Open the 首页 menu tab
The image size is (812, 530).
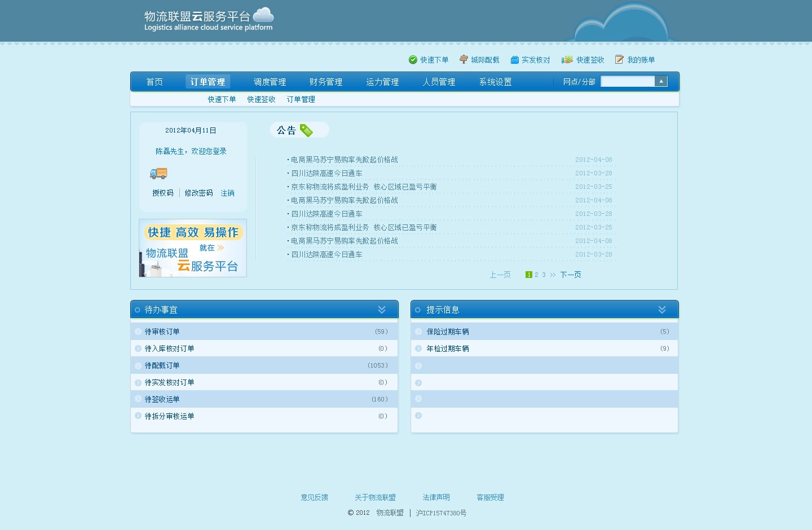click(155, 82)
